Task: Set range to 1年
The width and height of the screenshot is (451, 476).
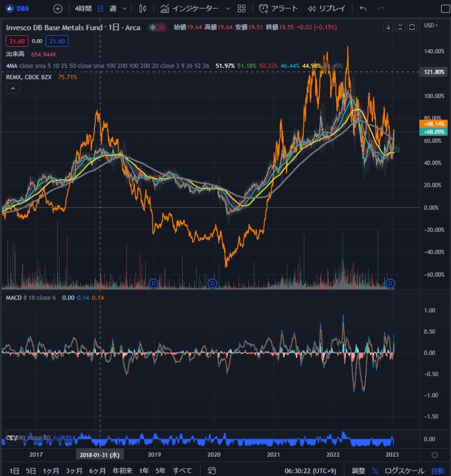Action: (144, 471)
